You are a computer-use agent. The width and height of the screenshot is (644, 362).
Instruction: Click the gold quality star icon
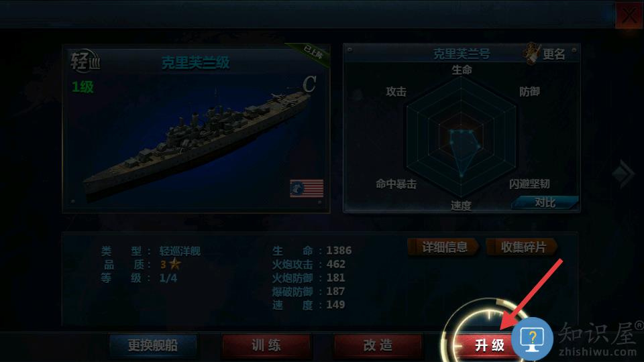click(175, 263)
